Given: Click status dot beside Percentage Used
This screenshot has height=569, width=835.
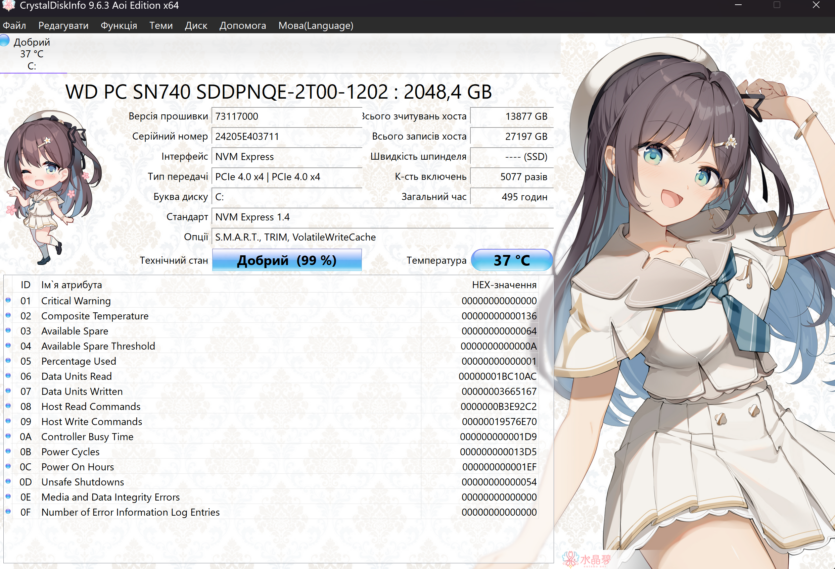Looking at the screenshot, I should (x=8, y=361).
